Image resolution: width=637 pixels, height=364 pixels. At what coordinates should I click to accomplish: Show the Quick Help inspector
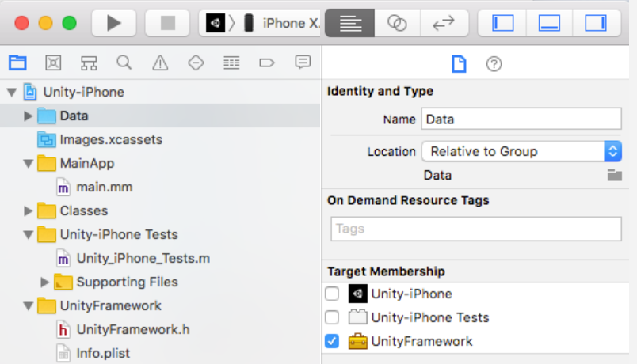tap(494, 64)
